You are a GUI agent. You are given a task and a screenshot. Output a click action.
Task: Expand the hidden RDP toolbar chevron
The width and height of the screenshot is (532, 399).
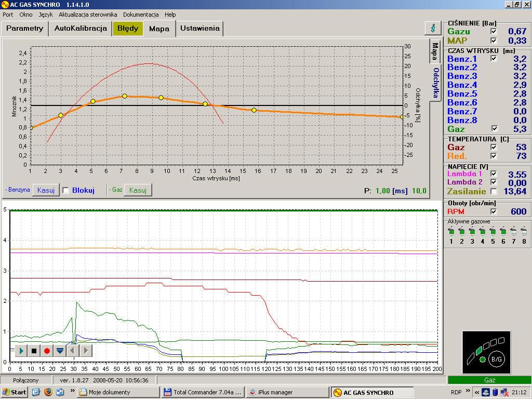coord(468,391)
